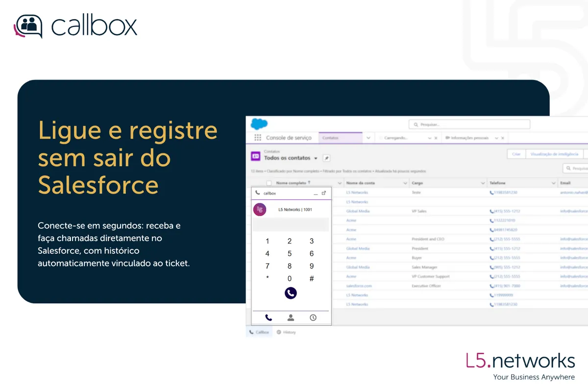Open L5 Networks account link in Teste row
Image resolution: width=588 pixels, height=392 pixels.
pos(357,193)
